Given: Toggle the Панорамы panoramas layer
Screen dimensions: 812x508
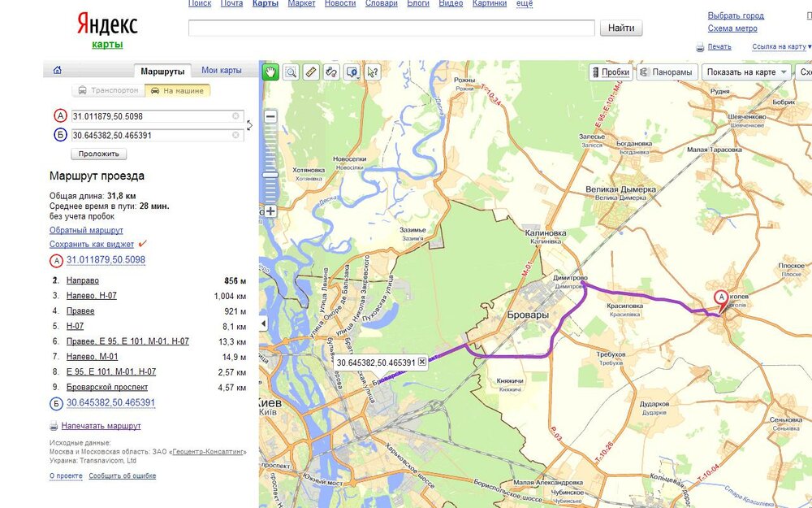Looking at the screenshot, I should pos(666,72).
